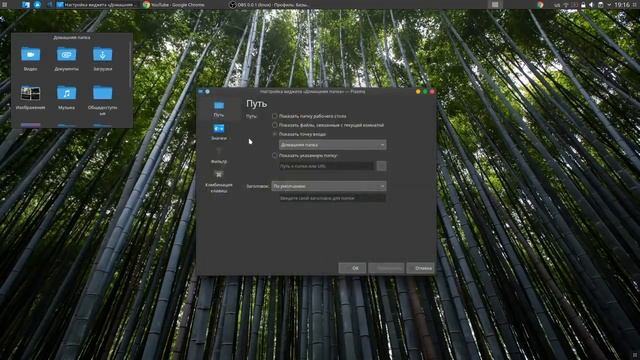Click the Отмена button
This screenshot has height=360, width=640.
pos(420,268)
